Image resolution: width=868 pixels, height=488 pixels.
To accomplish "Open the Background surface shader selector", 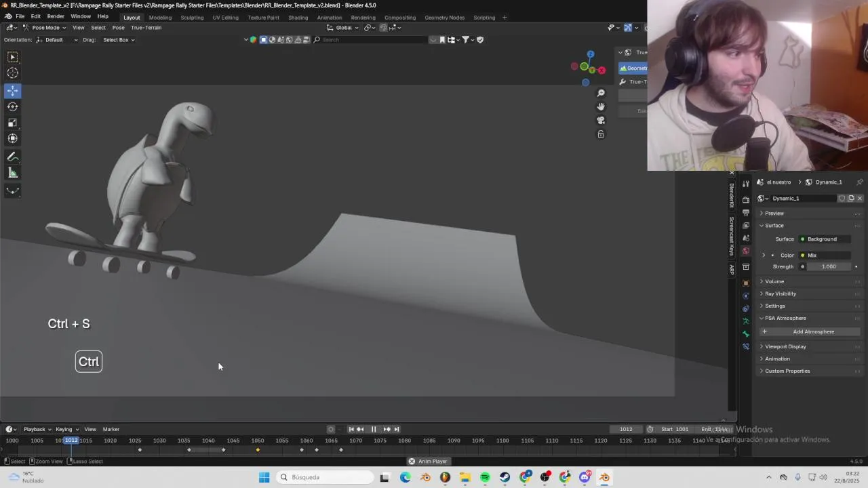I will coord(824,239).
